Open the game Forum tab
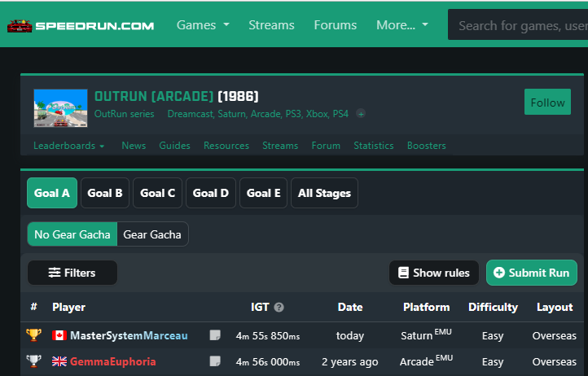The width and height of the screenshot is (588, 376). 326,146
